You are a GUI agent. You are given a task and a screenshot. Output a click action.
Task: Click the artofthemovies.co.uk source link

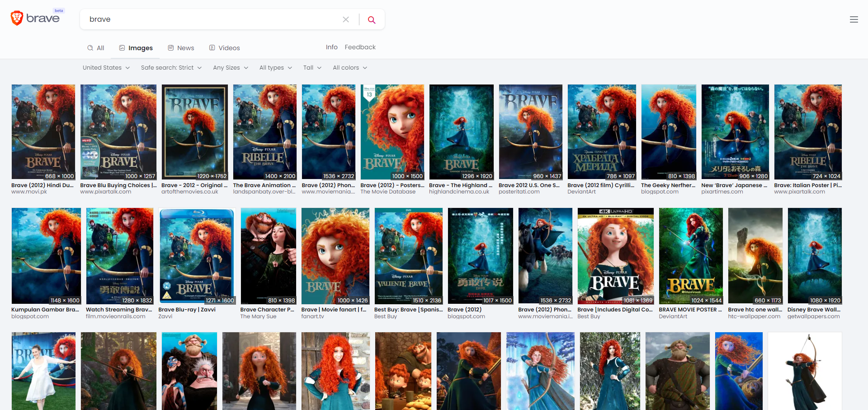pyautogui.click(x=190, y=192)
